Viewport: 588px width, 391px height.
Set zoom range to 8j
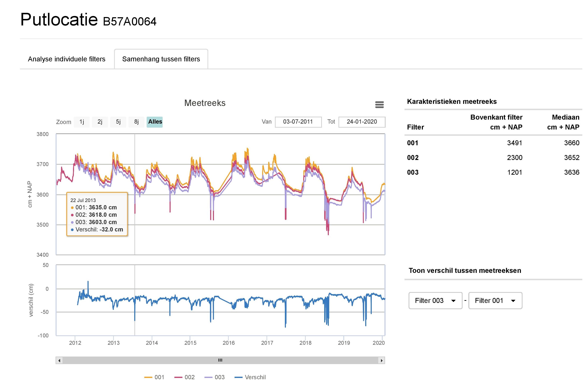point(136,122)
